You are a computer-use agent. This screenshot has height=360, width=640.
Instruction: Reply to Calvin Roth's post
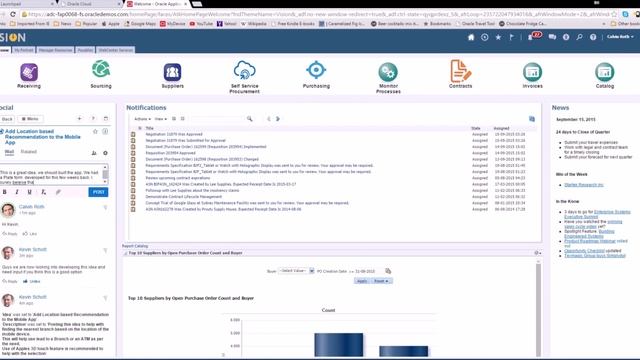point(10,234)
